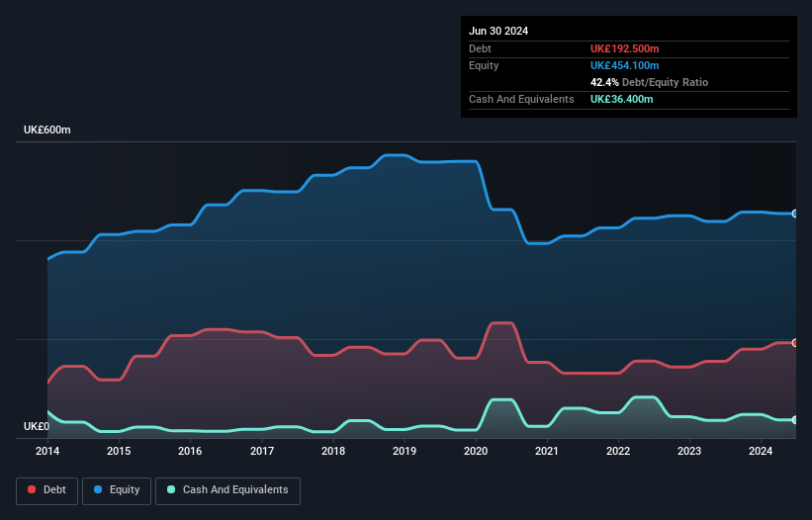This screenshot has width=812, height=520.
Task: Click the 2016 x-axis label
Action: click(x=190, y=451)
